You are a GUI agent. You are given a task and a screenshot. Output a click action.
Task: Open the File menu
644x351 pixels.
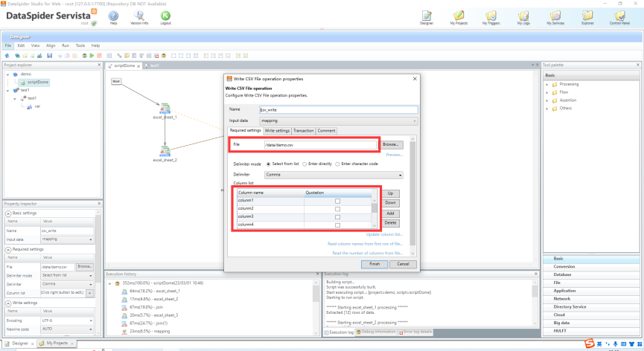7,45
